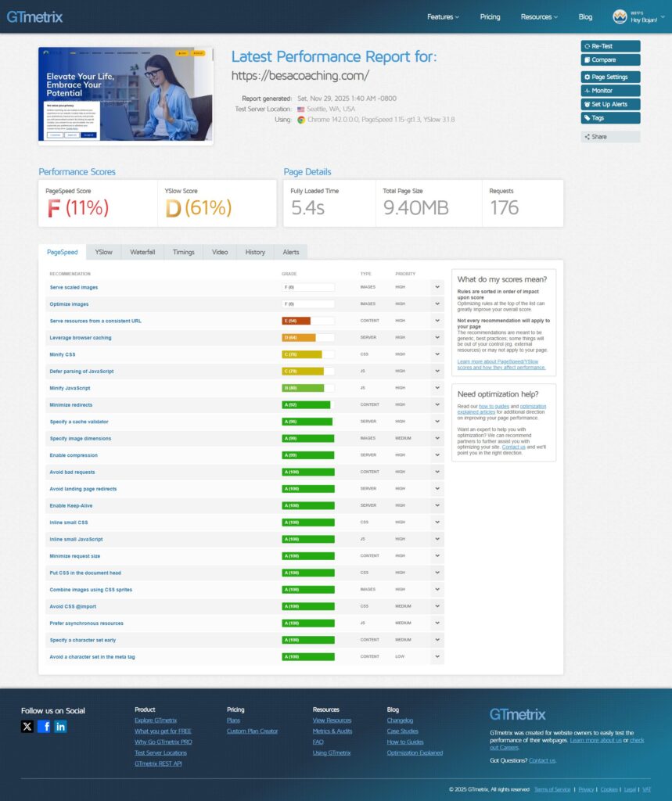This screenshot has height=801, width=672.
Task: Click the GTmetrix logo in header
Action: coord(35,16)
